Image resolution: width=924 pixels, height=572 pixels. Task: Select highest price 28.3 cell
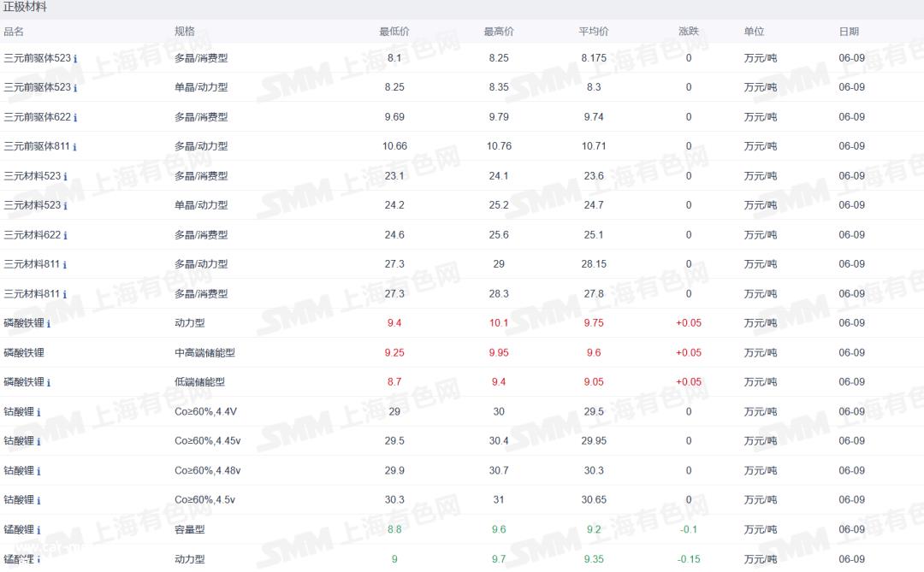(499, 293)
